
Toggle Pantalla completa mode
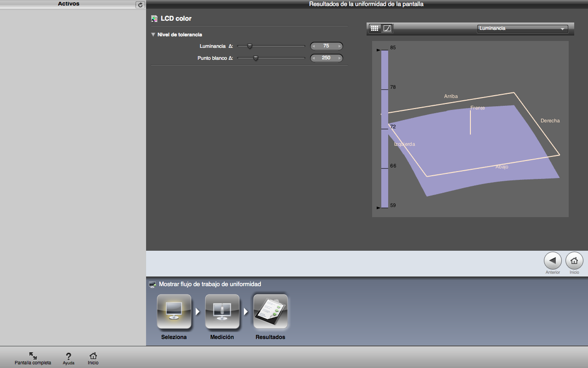[33, 358]
